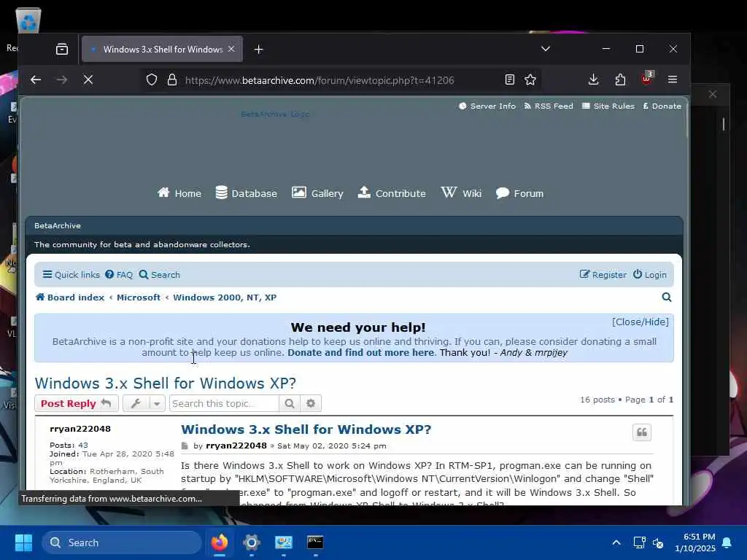747x560 pixels.
Task: Open advanced search gear button
Action: point(311,403)
